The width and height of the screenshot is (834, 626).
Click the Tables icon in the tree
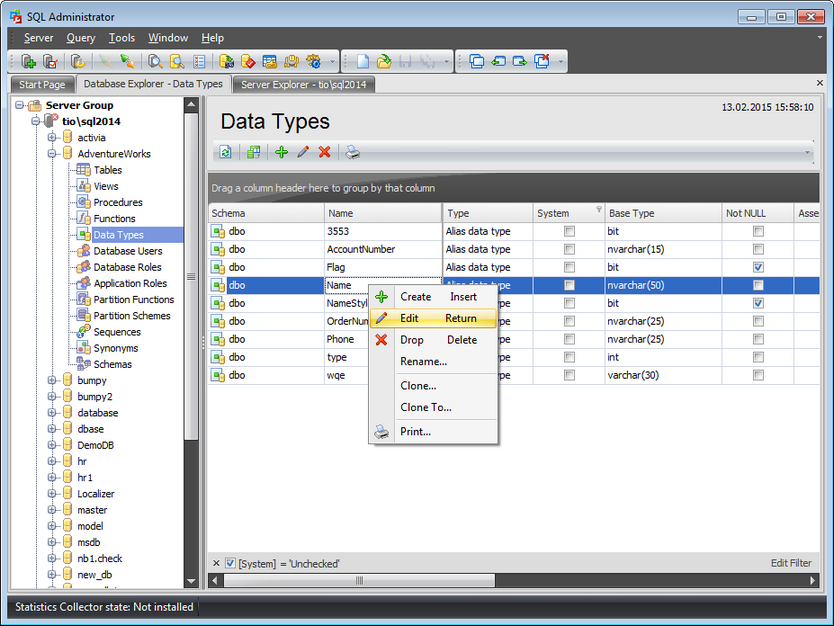tap(84, 170)
